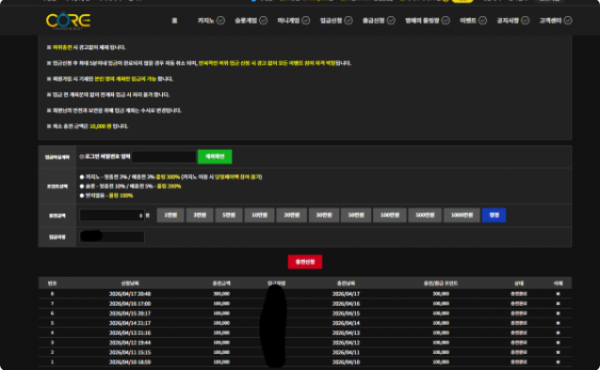Delete the 2026/04/15 20:17 charge record

click(x=558, y=313)
